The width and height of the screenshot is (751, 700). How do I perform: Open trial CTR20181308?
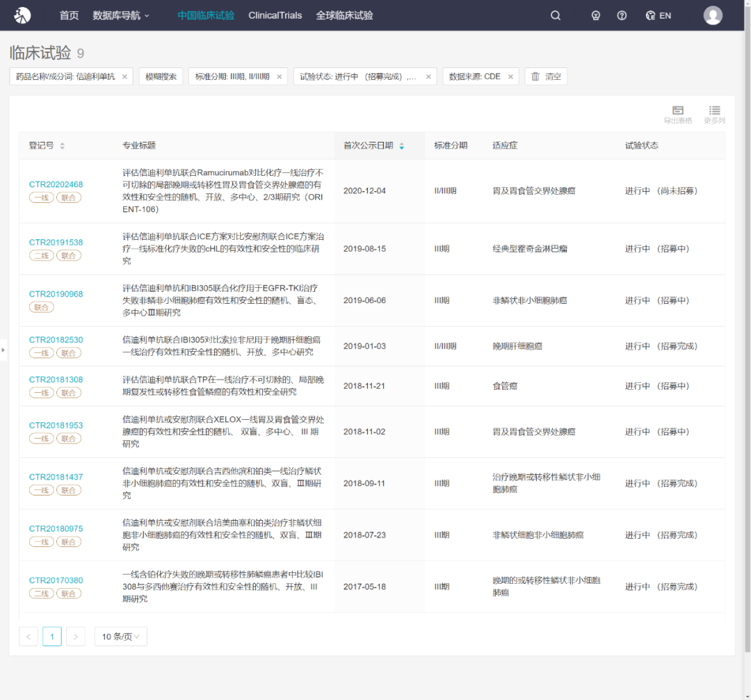click(x=56, y=380)
